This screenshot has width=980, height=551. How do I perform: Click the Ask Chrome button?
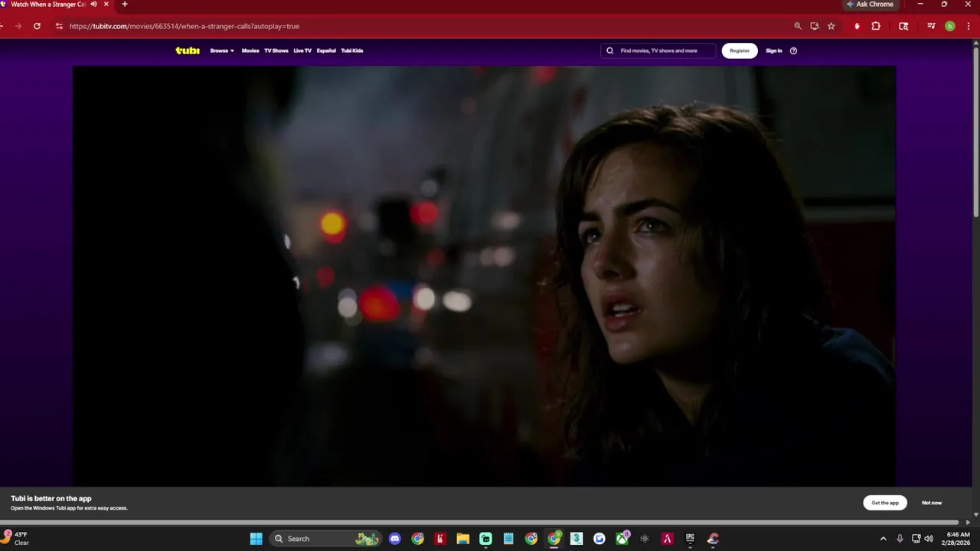[870, 5]
